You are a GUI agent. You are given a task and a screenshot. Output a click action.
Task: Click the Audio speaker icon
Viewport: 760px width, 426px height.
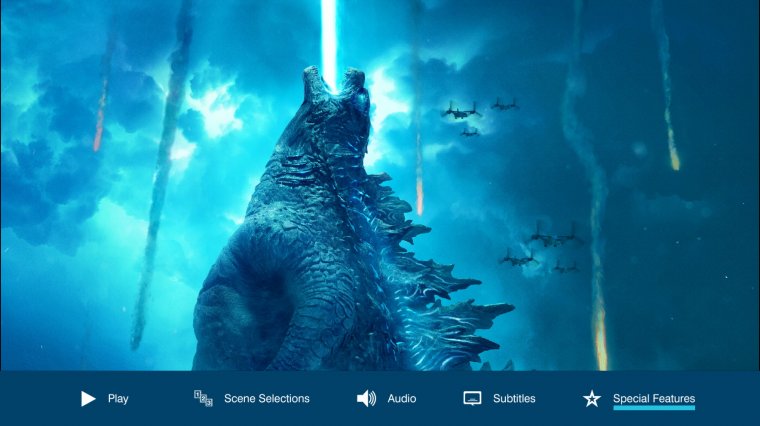(x=366, y=399)
